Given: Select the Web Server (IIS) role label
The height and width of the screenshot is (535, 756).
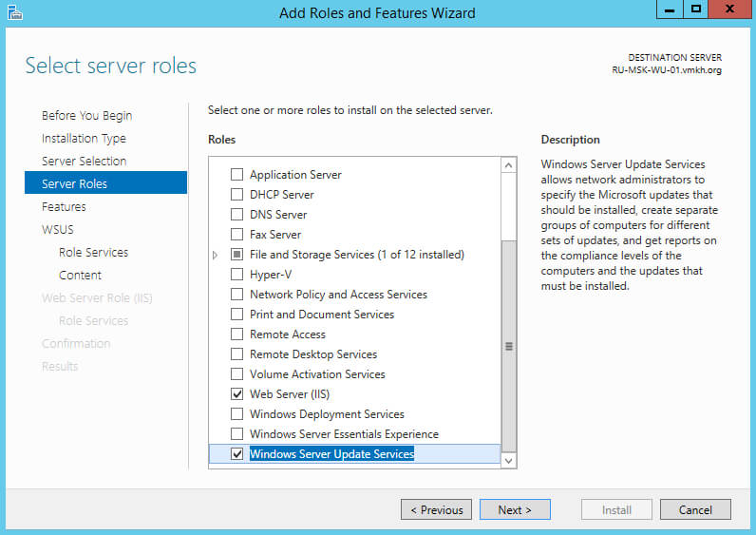Looking at the screenshot, I should [x=290, y=394].
